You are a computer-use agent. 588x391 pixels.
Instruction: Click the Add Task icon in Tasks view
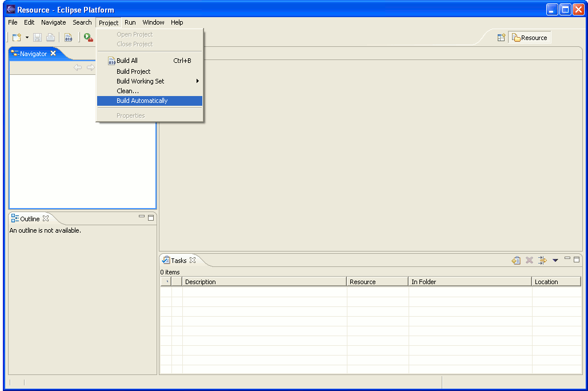pyautogui.click(x=516, y=260)
